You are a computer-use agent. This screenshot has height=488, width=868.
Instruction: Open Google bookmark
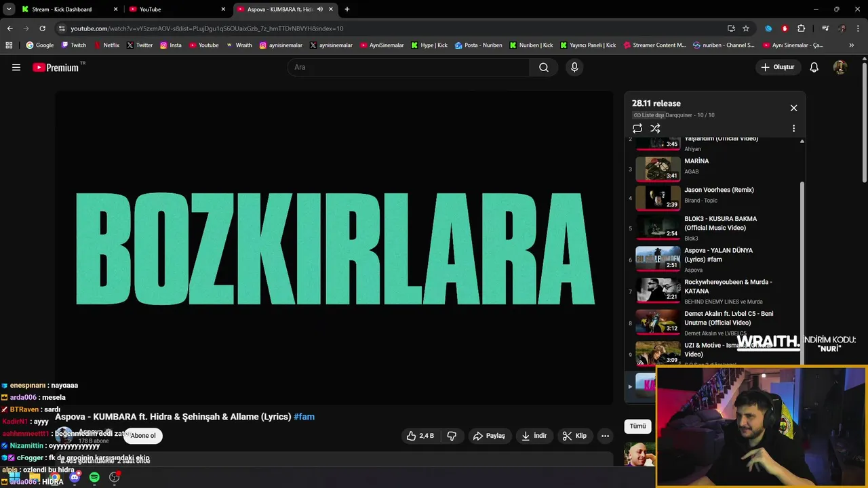(40, 45)
